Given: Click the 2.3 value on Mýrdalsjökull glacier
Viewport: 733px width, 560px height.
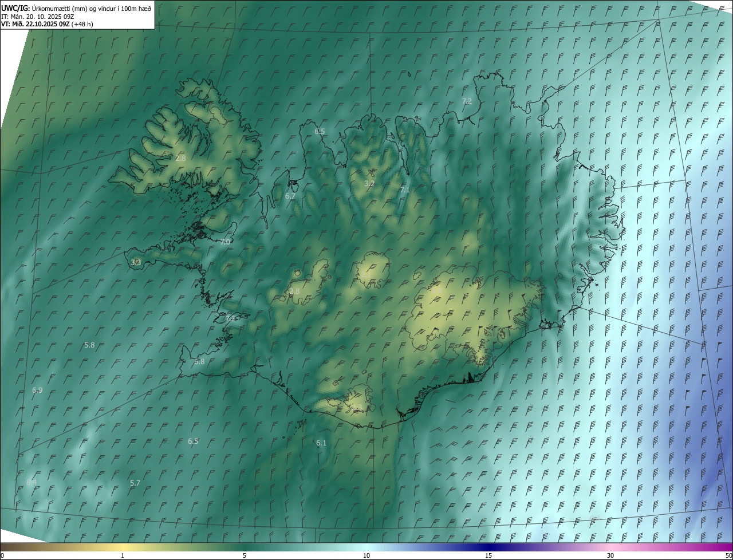Looking at the screenshot, I should tap(356, 407).
